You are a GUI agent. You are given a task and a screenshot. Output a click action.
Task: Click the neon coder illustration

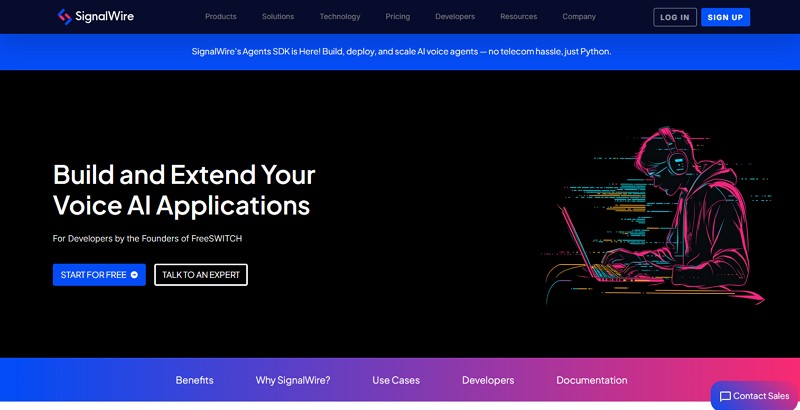[656, 216]
